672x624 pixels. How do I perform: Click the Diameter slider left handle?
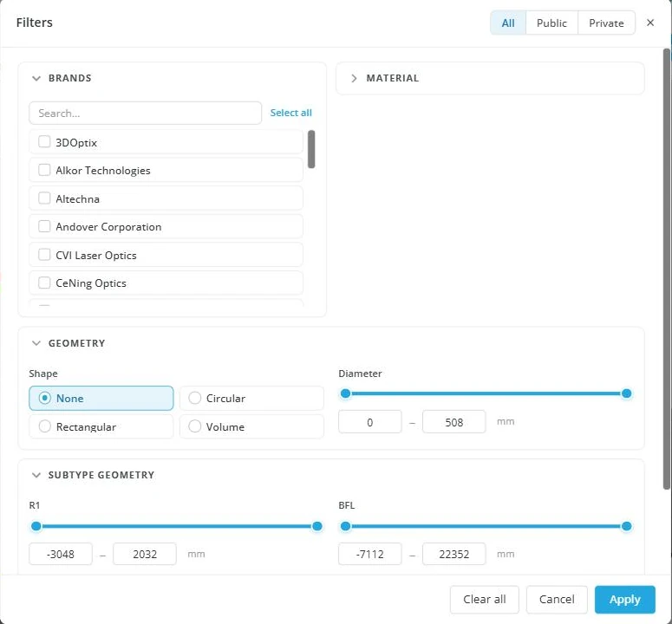[345, 393]
